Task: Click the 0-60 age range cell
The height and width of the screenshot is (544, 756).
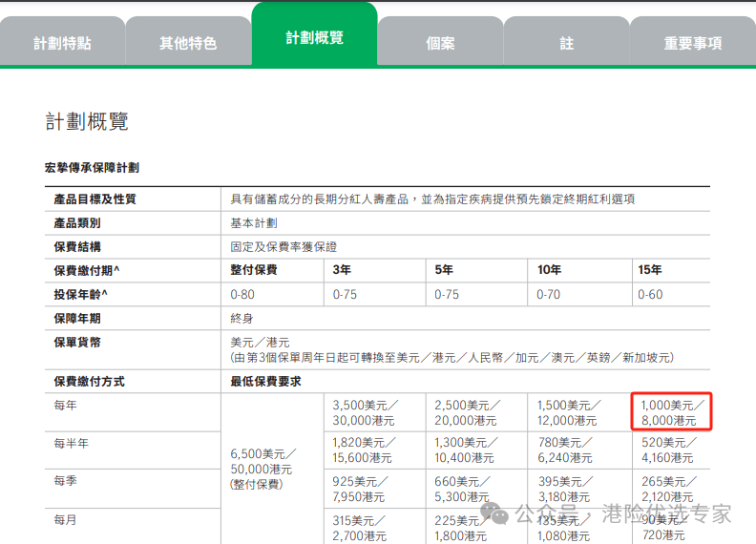Action: point(650,294)
